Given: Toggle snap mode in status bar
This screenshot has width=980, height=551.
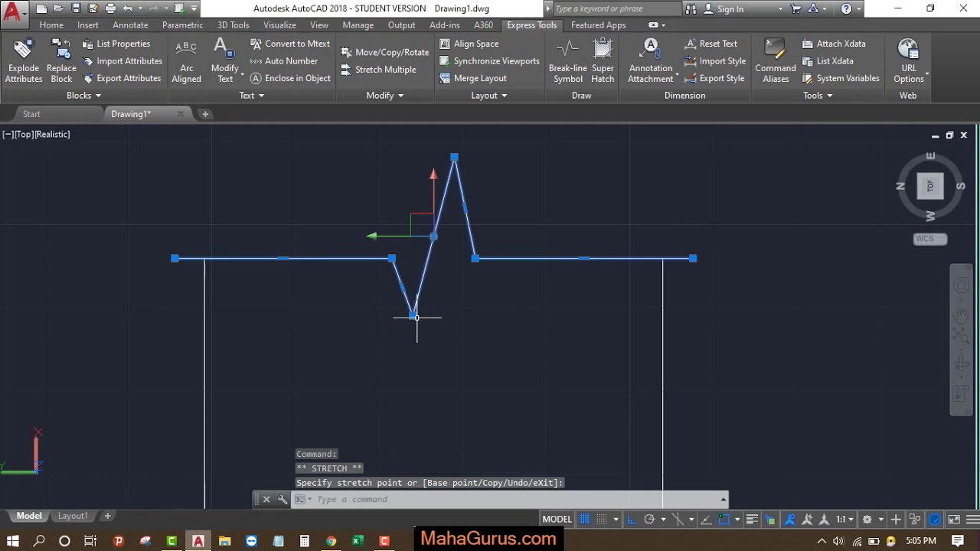Looking at the screenshot, I should click(x=601, y=520).
